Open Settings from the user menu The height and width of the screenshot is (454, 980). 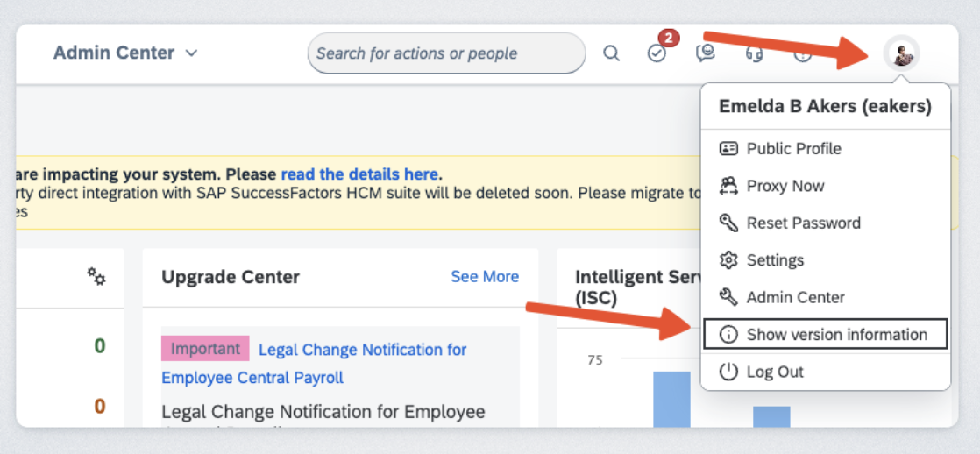click(775, 260)
